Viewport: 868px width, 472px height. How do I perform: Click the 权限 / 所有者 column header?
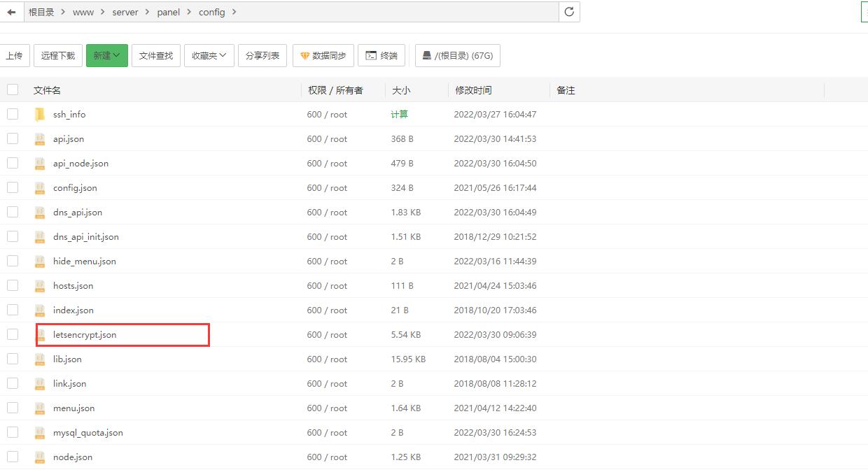click(x=335, y=90)
